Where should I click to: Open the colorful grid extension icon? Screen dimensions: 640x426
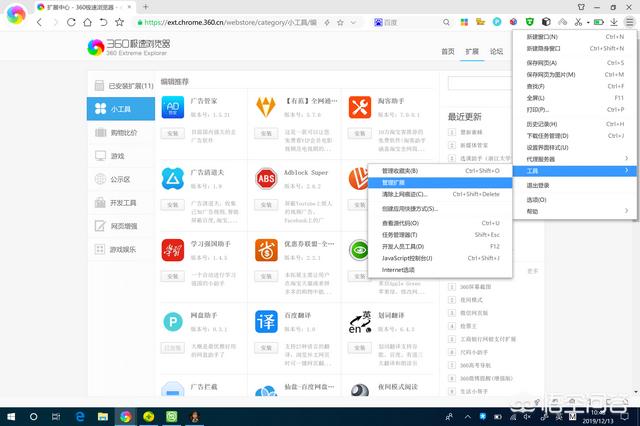click(x=464, y=22)
